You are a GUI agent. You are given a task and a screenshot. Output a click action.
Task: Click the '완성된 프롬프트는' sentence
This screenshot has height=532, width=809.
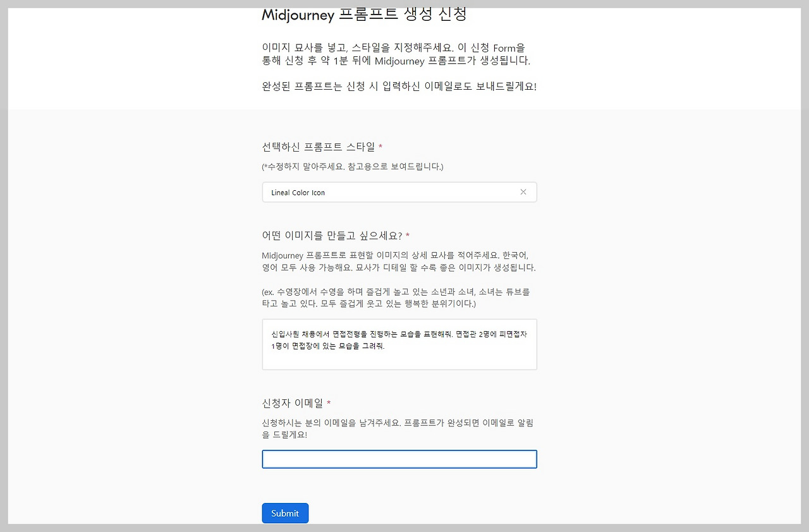[x=399, y=87]
